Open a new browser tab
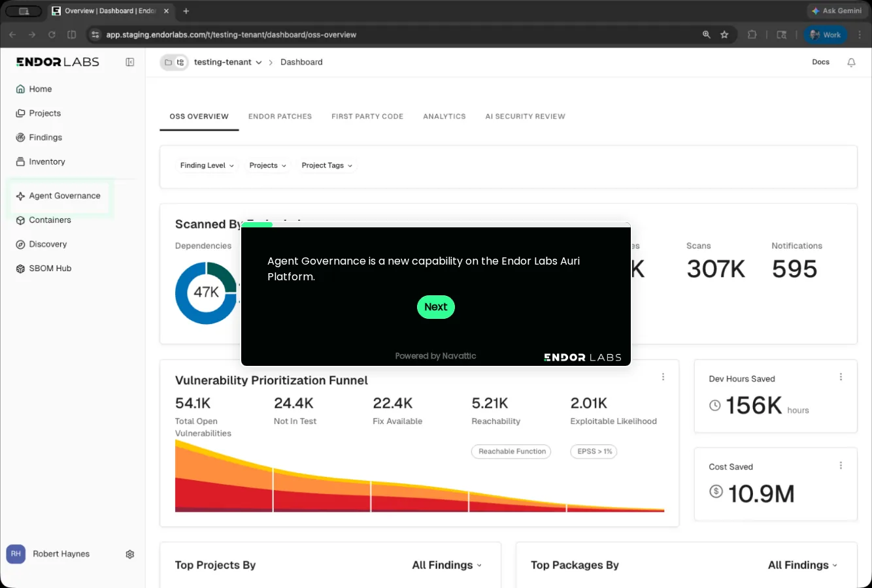The height and width of the screenshot is (588, 872). coord(186,11)
